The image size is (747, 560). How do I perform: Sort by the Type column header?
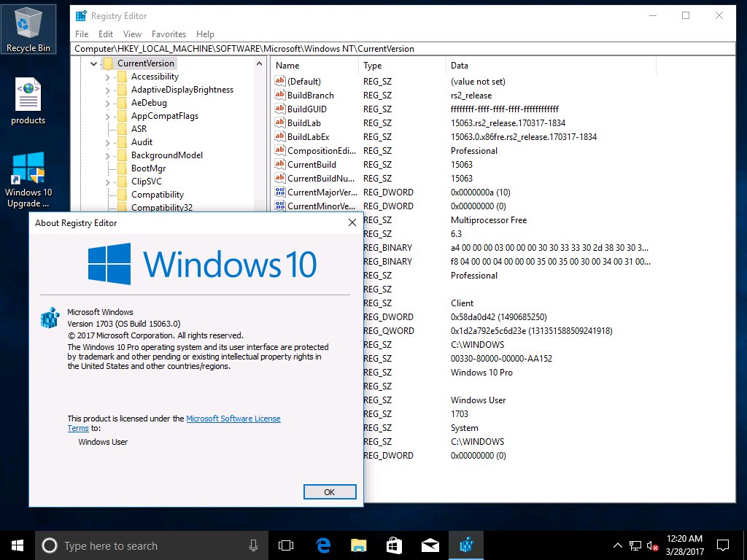[x=403, y=66]
